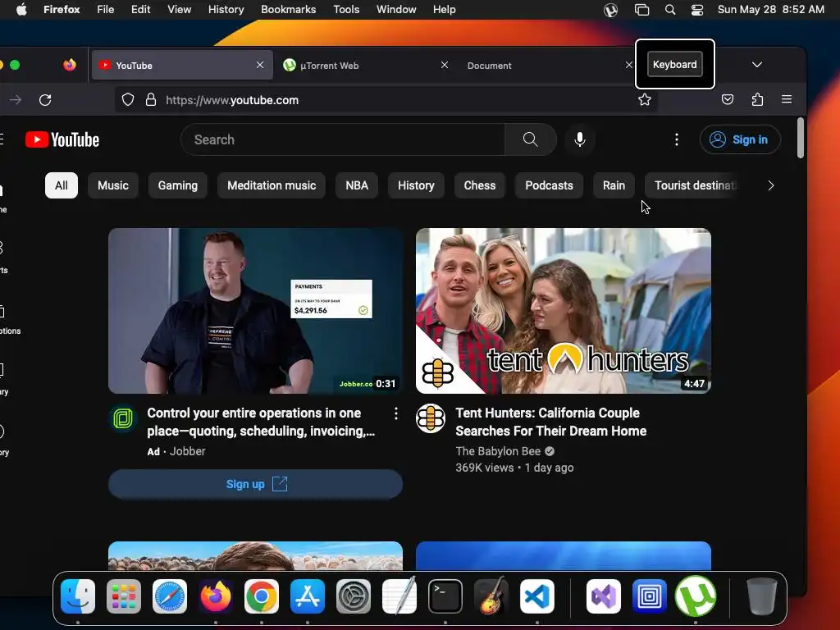Select the Podcasts filter chip

[x=549, y=185]
